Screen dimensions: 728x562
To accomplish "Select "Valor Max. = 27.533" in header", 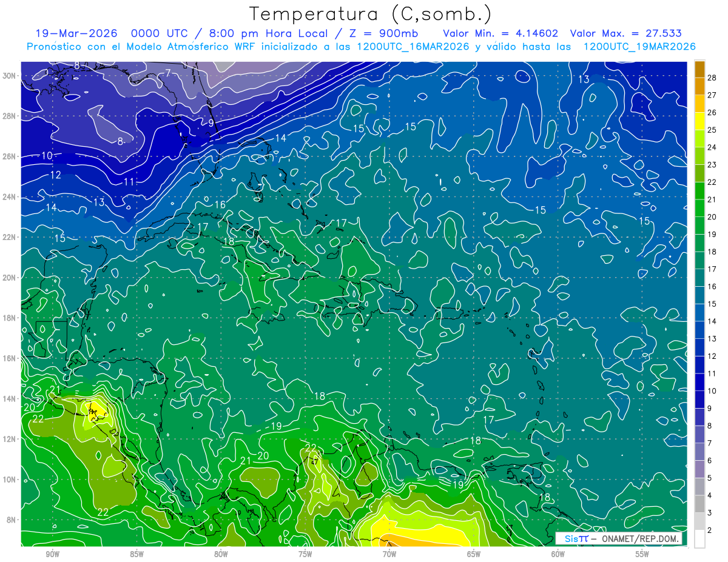I will click(626, 33).
